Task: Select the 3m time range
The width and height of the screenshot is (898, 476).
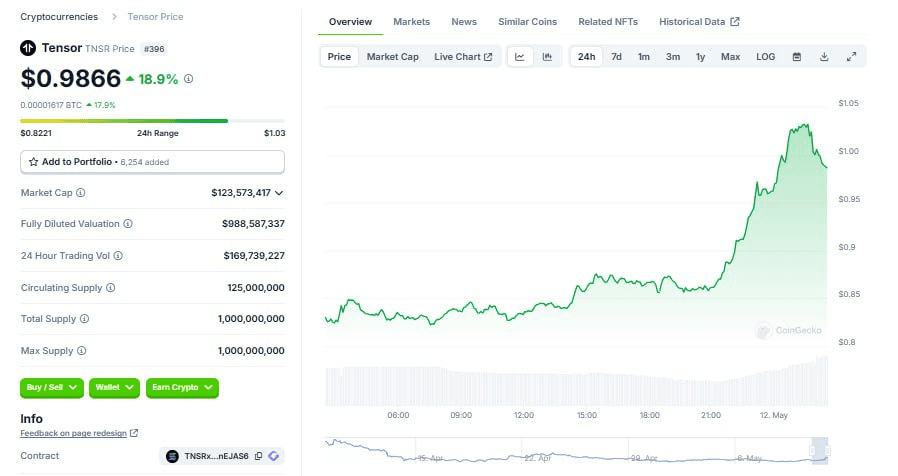Action: tap(673, 57)
